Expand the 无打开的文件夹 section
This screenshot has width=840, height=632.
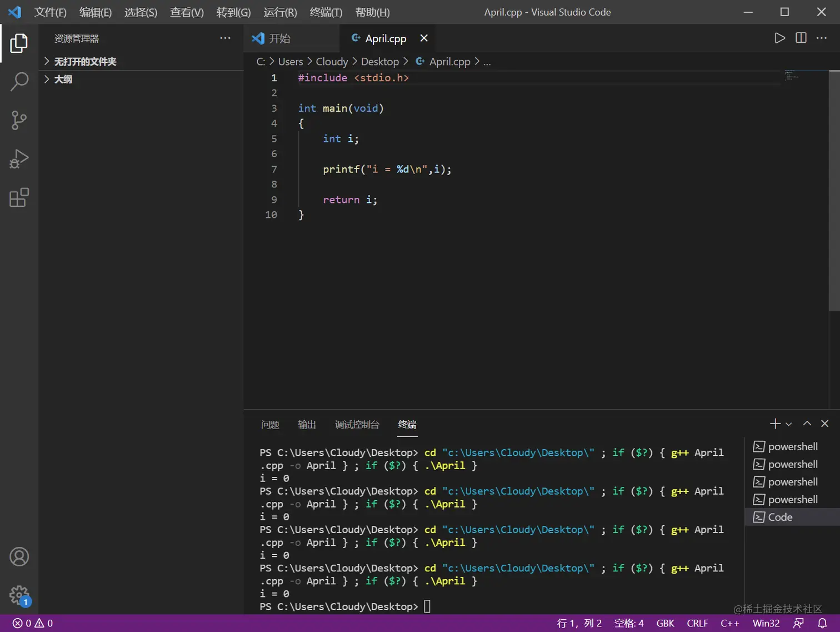point(84,62)
